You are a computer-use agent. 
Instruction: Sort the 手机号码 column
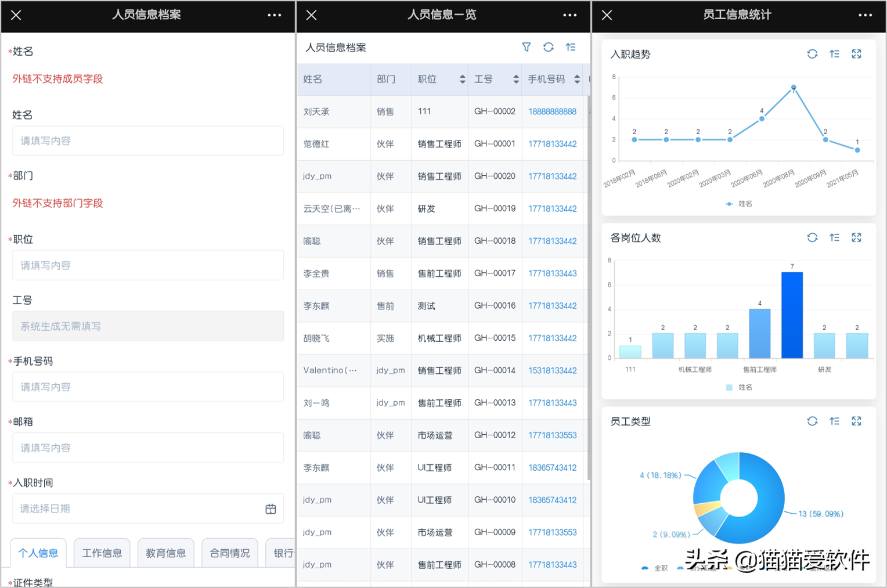pos(576,79)
